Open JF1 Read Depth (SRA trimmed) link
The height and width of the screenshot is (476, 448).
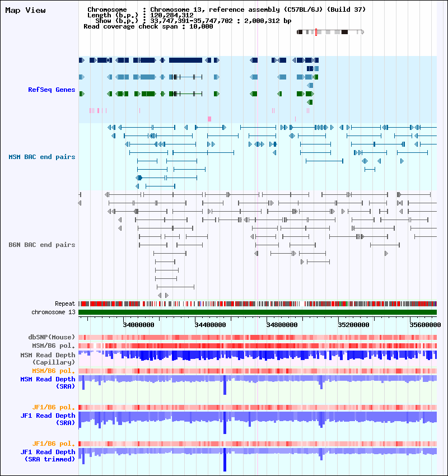coord(48,455)
